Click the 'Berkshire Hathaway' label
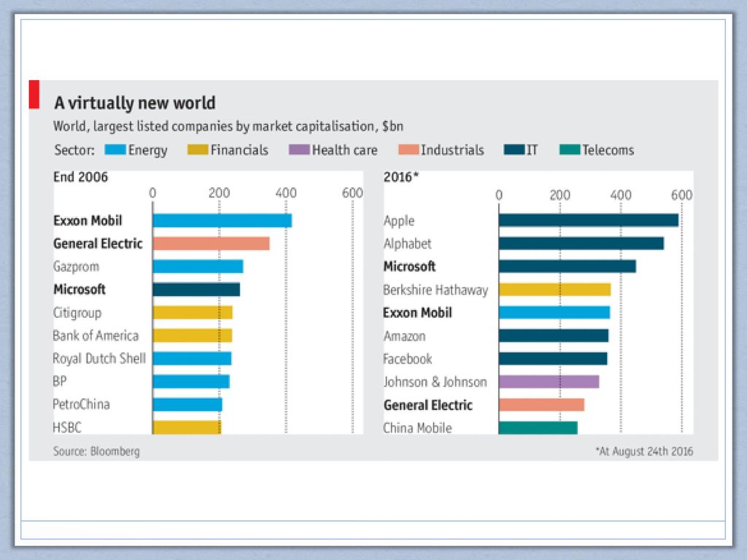747x560 pixels. 436,290
